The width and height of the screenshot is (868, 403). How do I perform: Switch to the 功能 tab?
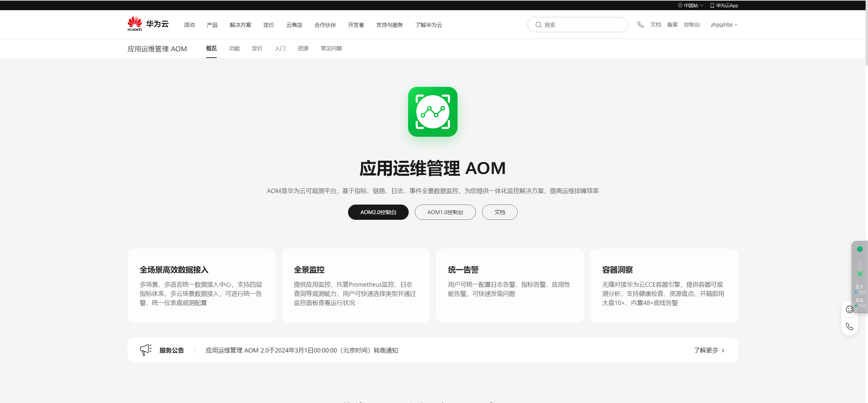234,49
